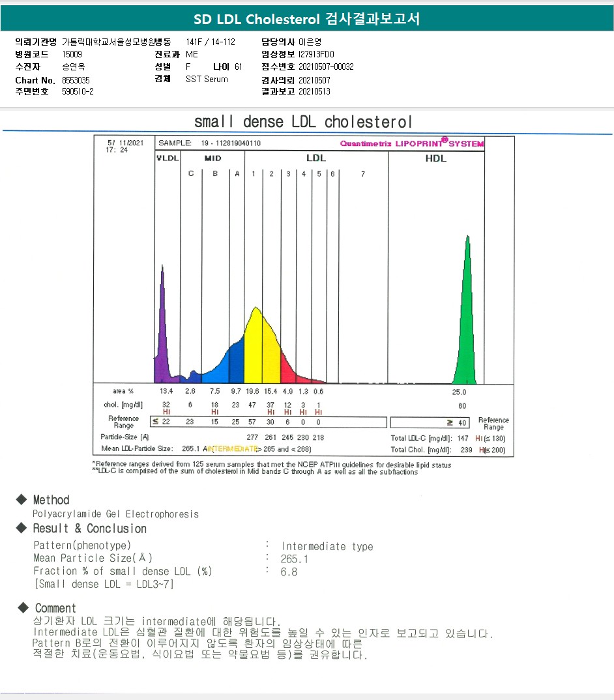Click the '[Small dense LDL = LDL3~7]' note

(x=104, y=584)
